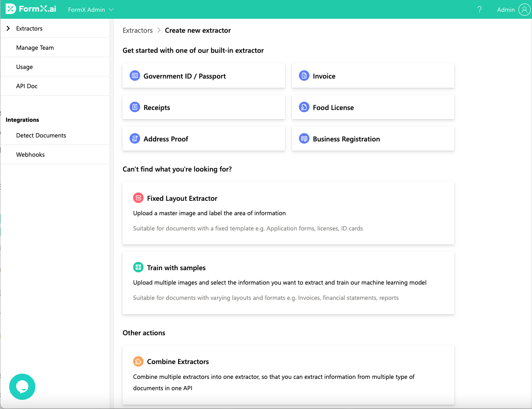Open the help question mark icon

480,10
